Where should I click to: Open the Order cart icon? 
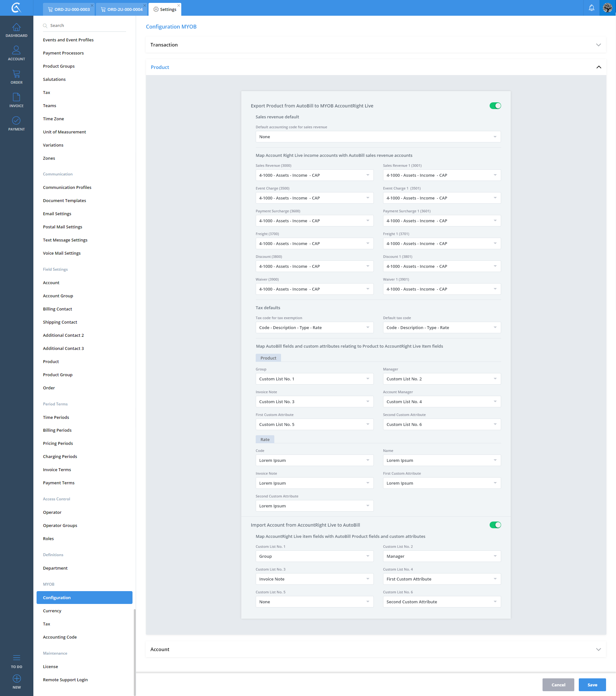16,74
